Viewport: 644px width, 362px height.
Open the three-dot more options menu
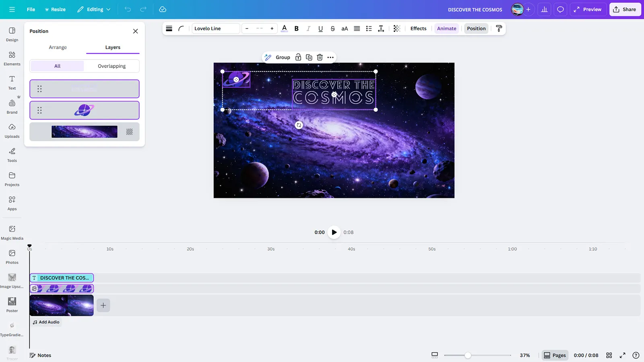pos(330,57)
